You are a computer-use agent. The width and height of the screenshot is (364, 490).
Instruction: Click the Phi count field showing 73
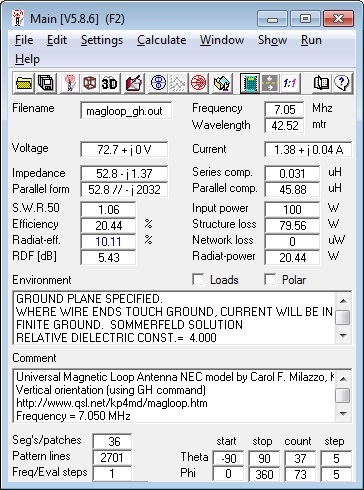(300, 474)
